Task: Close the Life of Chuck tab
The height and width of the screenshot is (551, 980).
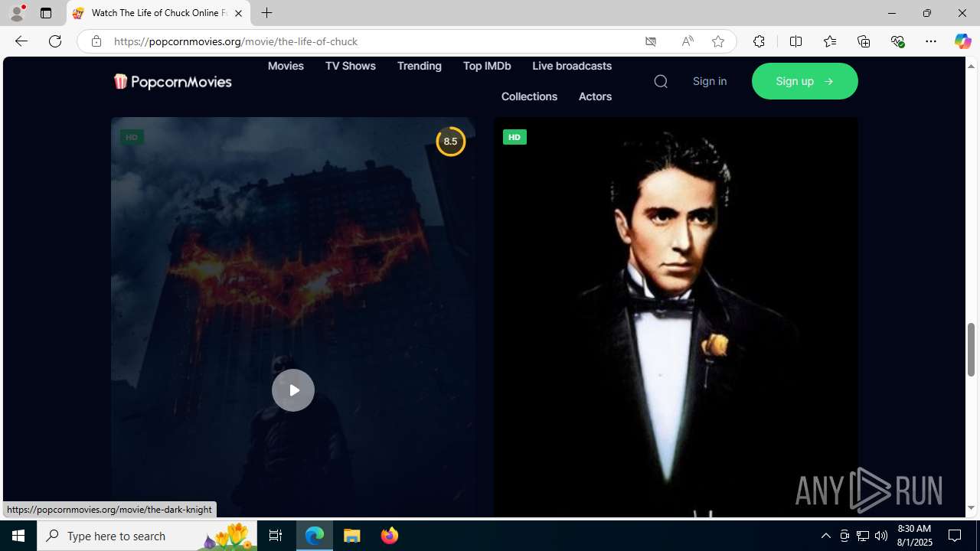Action: (238, 13)
